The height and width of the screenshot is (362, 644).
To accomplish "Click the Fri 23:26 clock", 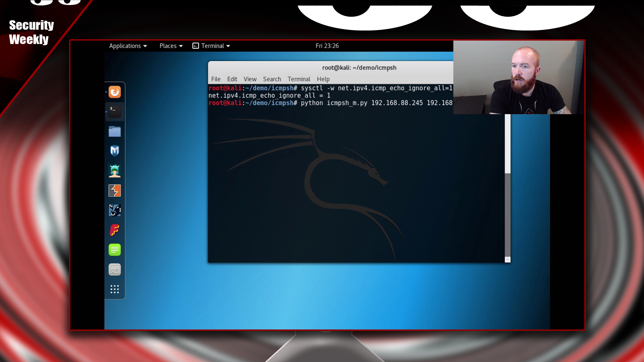I will tap(327, 46).
